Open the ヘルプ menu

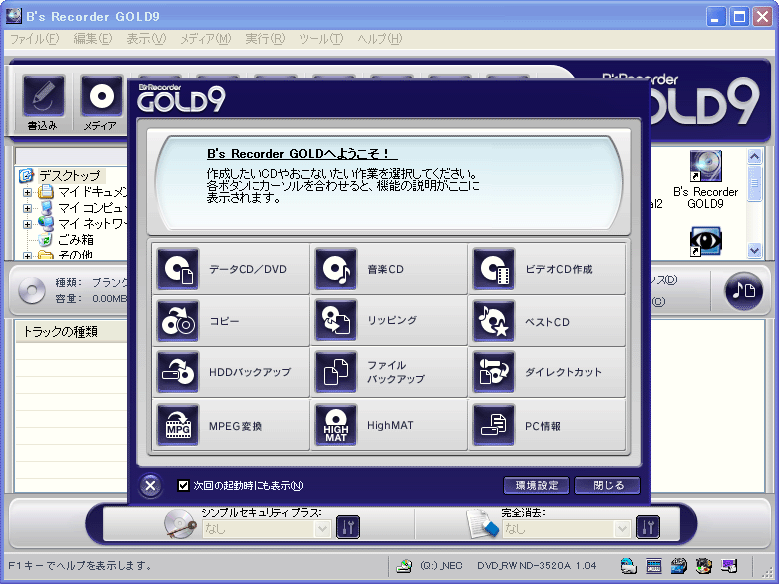pyautogui.click(x=380, y=39)
